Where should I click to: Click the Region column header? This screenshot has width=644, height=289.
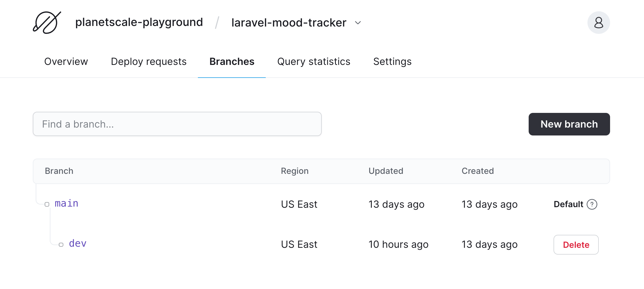tap(295, 171)
